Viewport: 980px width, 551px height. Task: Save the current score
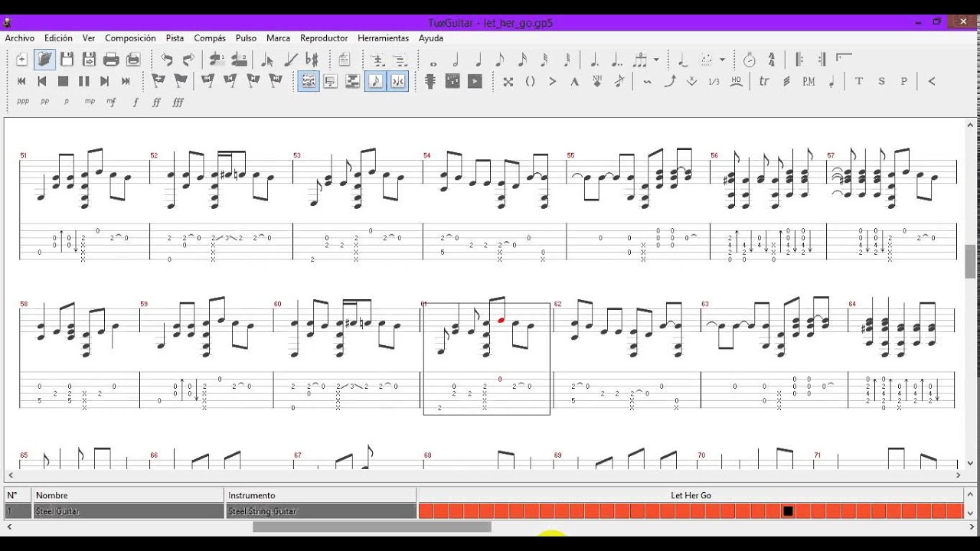(67, 59)
